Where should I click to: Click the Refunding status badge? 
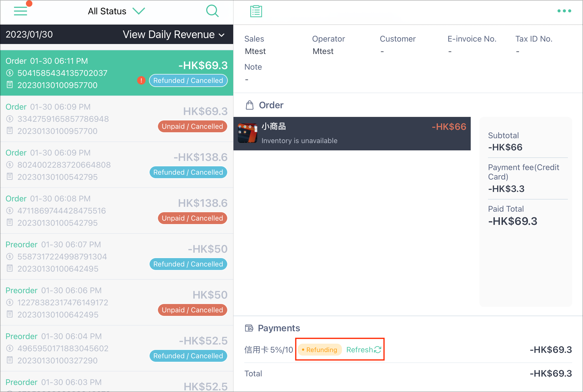click(320, 350)
